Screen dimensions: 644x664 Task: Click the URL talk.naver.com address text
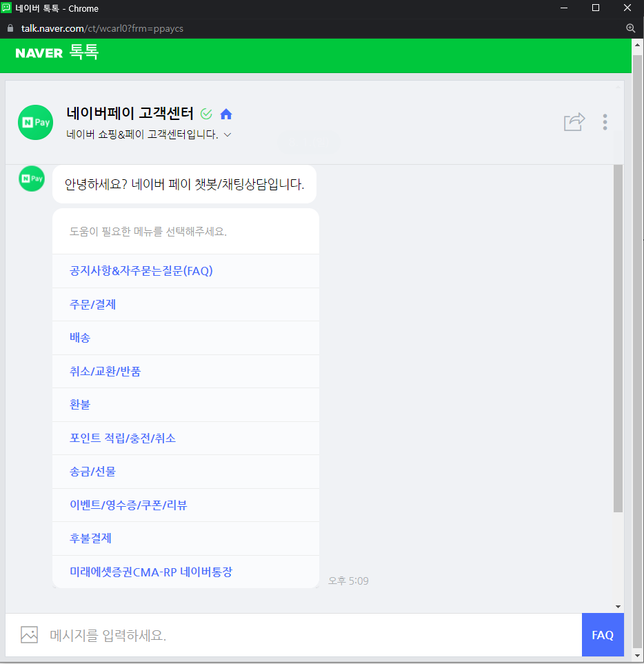click(102, 28)
